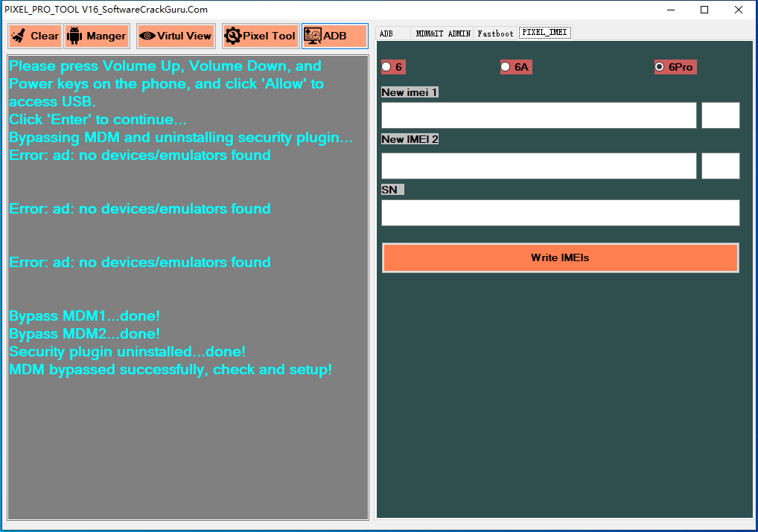Click the broom icon on Clear button
Viewport: 758px width, 532px height.
(x=19, y=36)
